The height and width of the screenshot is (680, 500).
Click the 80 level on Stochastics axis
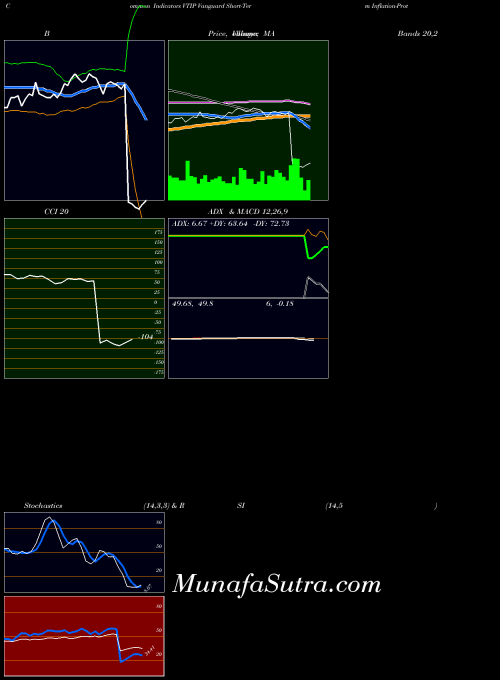159,522
